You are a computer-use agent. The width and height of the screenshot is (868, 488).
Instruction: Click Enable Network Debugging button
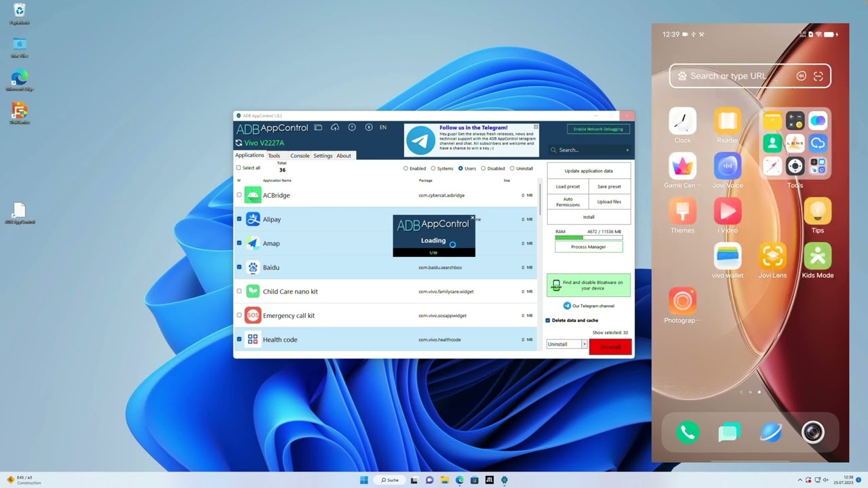(598, 129)
